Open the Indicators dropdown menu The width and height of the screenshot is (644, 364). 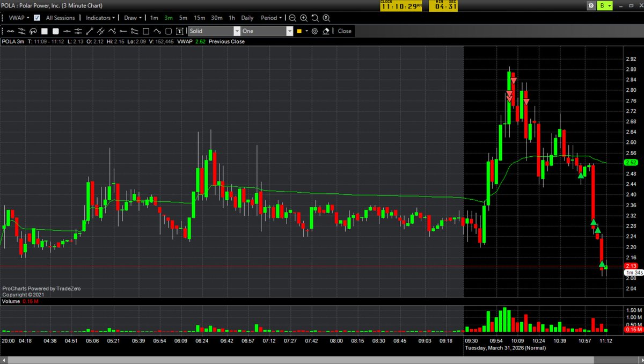[100, 18]
